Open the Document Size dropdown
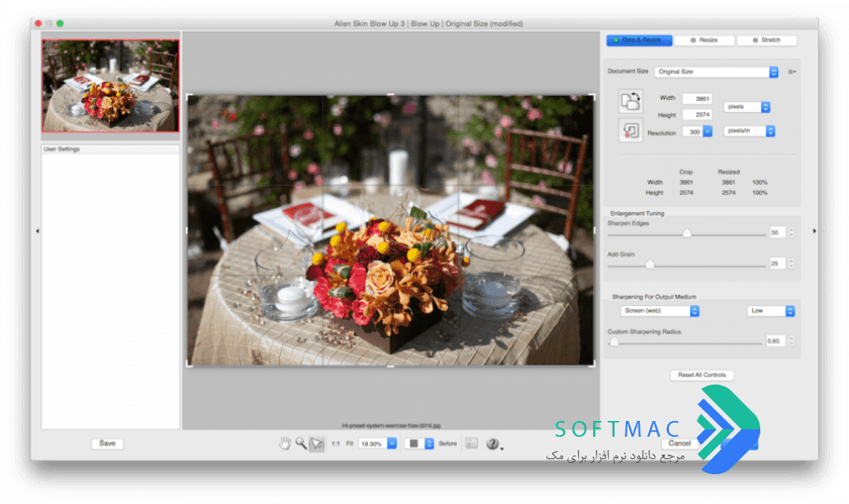Image resolution: width=849 pixels, height=504 pixels. point(716,72)
